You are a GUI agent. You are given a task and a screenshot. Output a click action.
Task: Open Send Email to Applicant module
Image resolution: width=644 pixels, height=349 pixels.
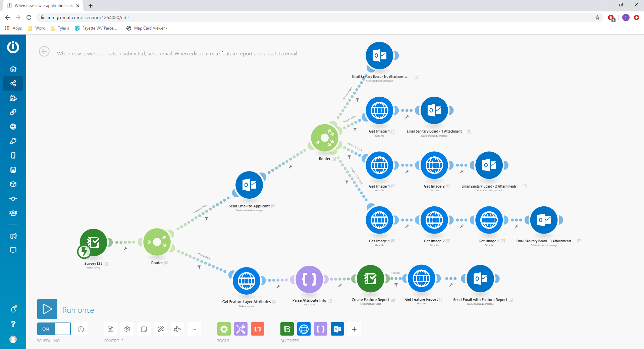click(x=249, y=185)
